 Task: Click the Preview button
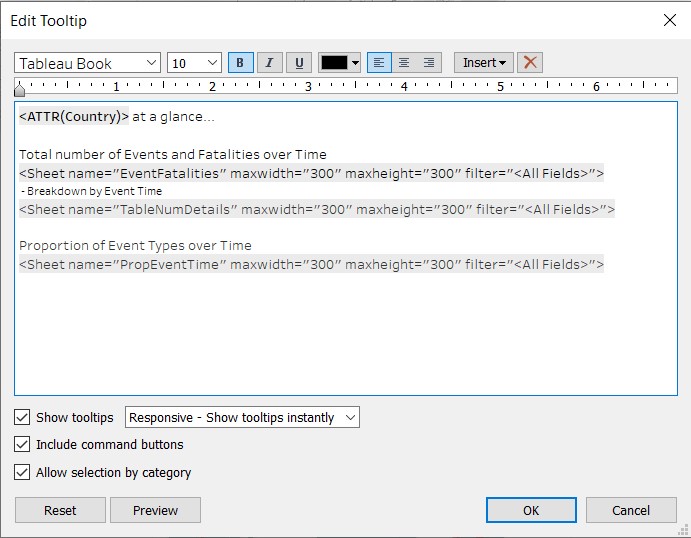155,510
